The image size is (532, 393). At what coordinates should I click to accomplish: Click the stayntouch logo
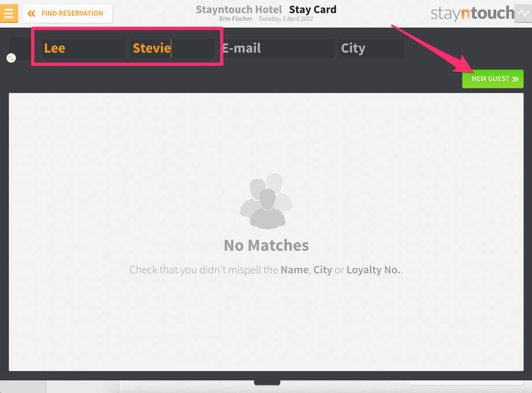point(472,13)
